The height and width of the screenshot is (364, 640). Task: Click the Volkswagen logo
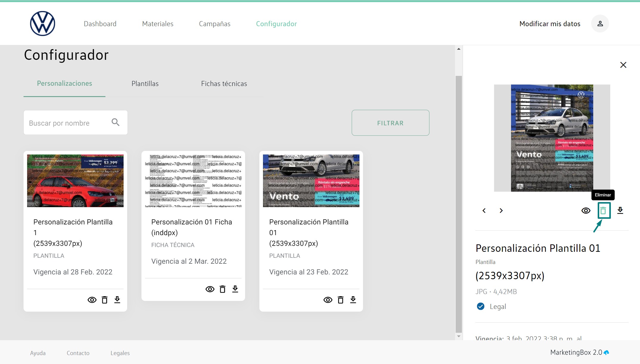(x=43, y=24)
